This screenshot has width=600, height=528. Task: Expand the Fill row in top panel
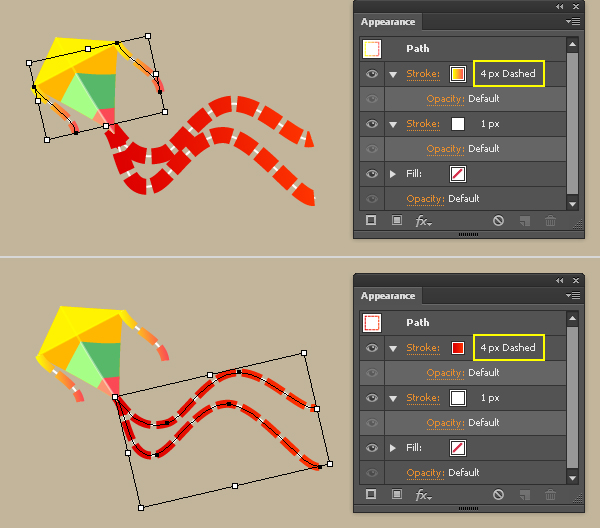pos(393,174)
